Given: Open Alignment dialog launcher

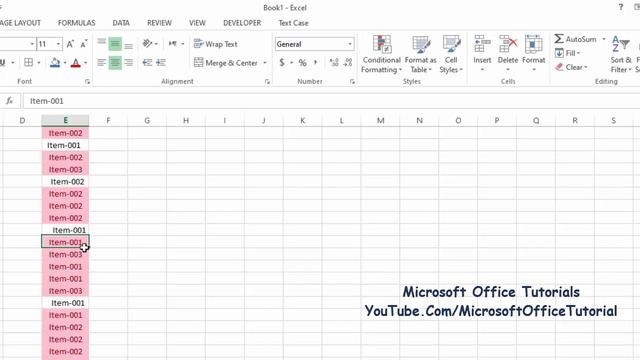Looking at the screenshot, I should [x=267, y=82].
